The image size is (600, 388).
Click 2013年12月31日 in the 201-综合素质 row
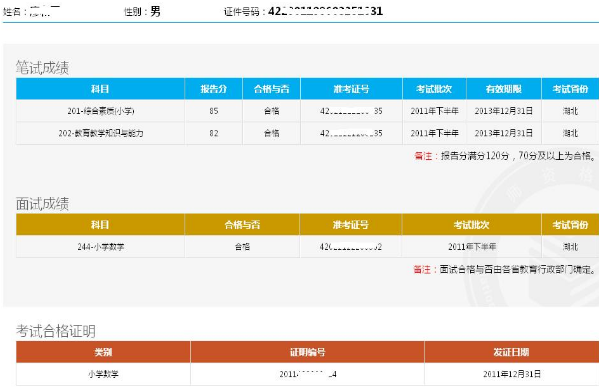(x=504, y=111)
